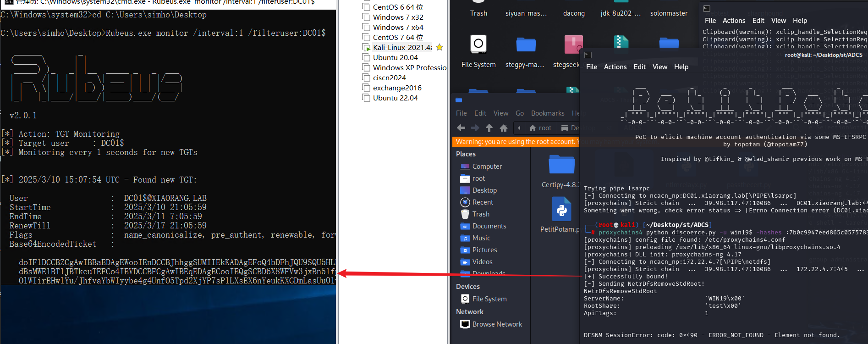
Task: Click the VM icon beside Ubuntu 20.04
Action: pyautogui.click(x=366, y=57)
